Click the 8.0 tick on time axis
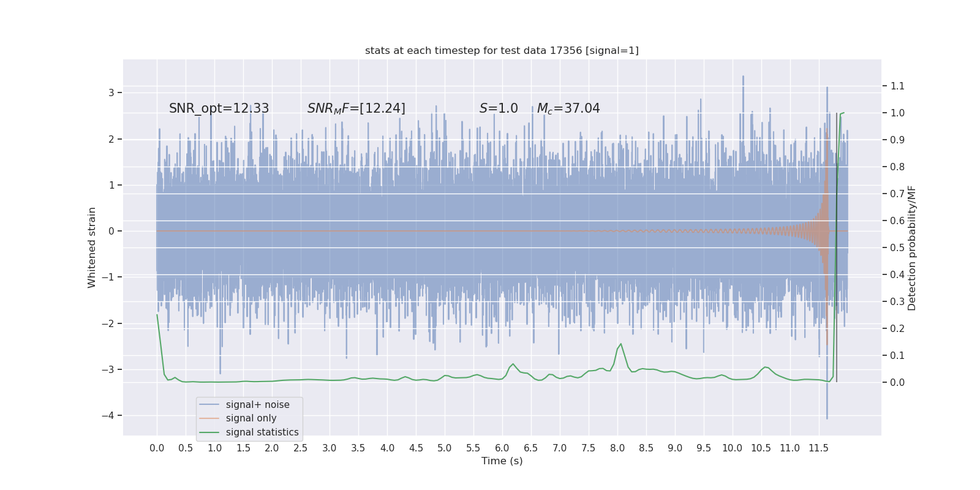Viewport: 980px width, 490px height. point(617,448)
